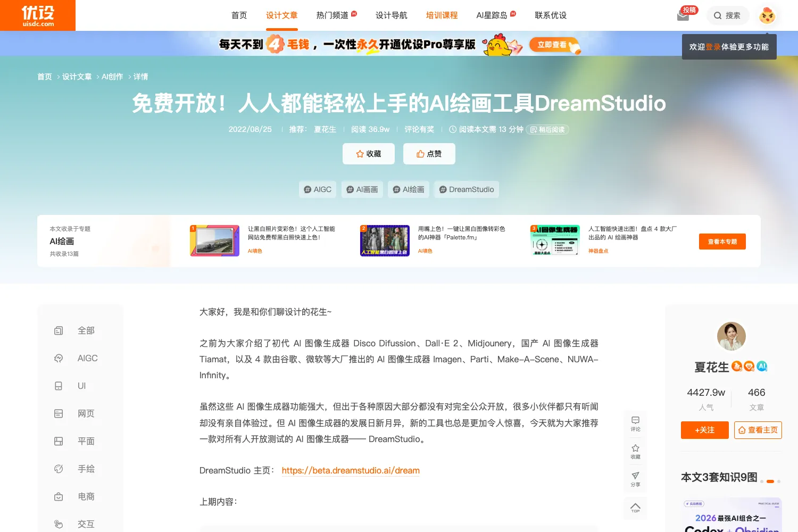The image size is (798, 532).
Task: Open 联系优设 navigation item
Action: pos(551,15)
